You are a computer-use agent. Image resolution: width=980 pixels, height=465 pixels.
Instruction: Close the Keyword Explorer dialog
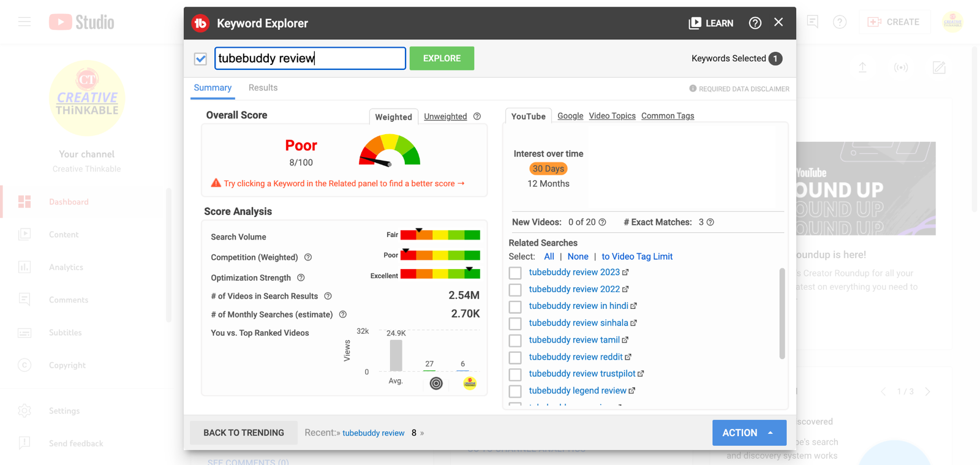click(x=778, y=22)
